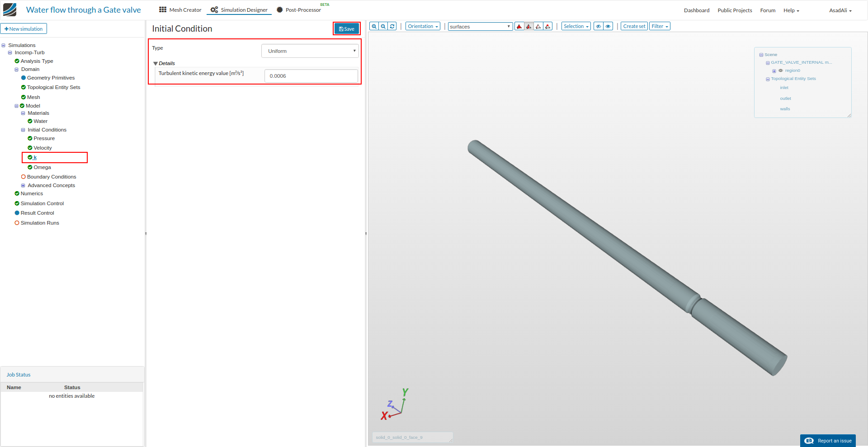Open the Job Status link
The height and width of the screenshot is (447, 868).
(x=19, y=375)
